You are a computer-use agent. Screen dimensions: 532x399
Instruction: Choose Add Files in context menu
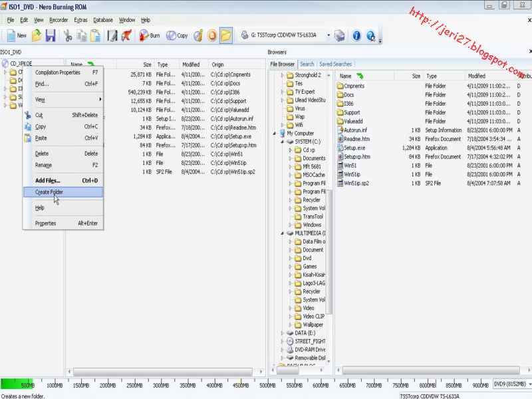(x=63, y=180)
